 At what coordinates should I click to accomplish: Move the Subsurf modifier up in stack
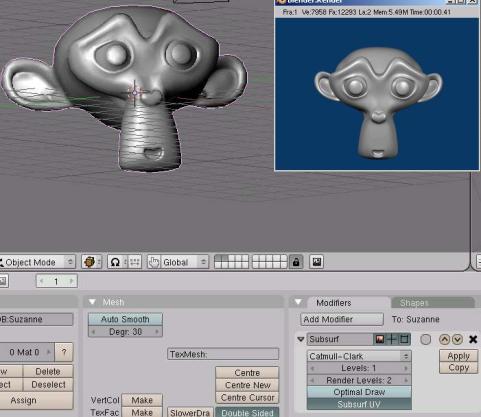444,339
